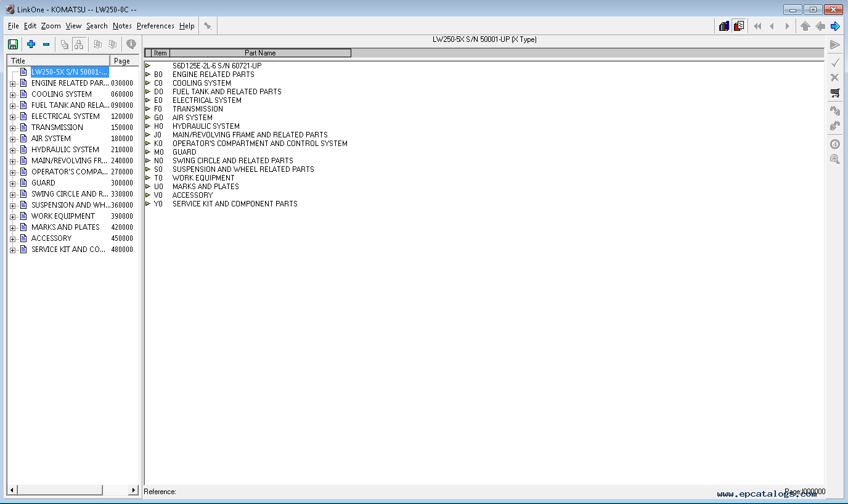
Task: Click the yellow arrow beside GUARD row
Action: (x=148, y=152)
